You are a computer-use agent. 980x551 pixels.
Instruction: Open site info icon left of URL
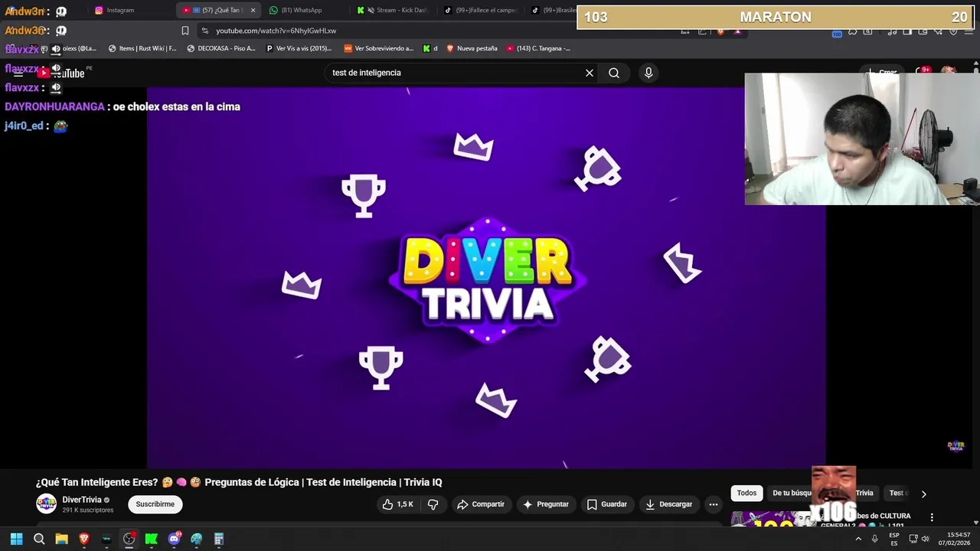coord(204,31)
